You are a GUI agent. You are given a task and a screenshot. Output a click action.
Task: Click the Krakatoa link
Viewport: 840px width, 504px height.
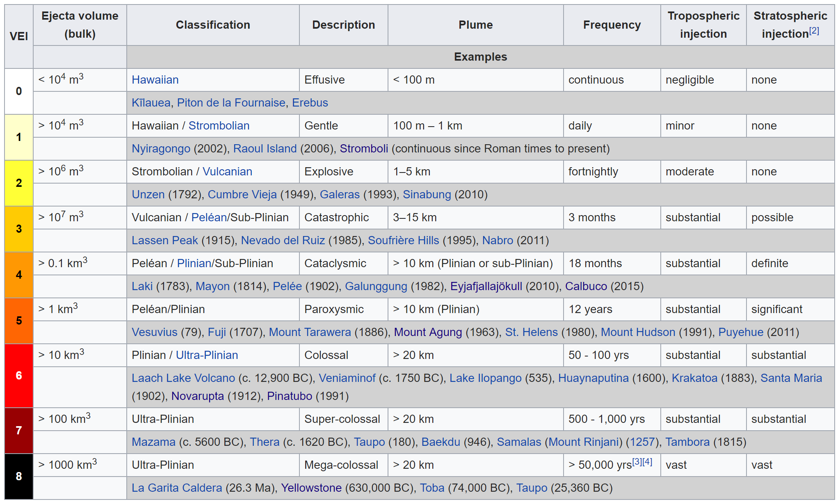[x=694, y=378]
